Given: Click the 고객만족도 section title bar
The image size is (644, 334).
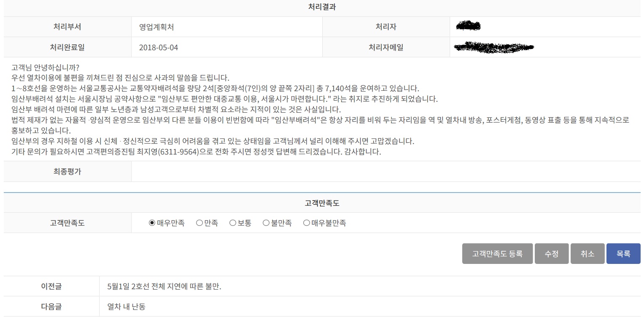Looking at the screenshot, I should [322, 203].
